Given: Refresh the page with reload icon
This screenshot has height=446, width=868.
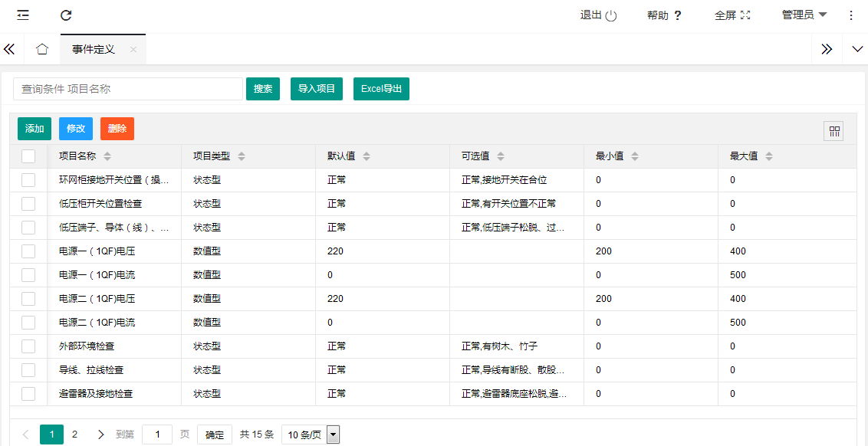Looking at the screenshot, I should point(66,15).
